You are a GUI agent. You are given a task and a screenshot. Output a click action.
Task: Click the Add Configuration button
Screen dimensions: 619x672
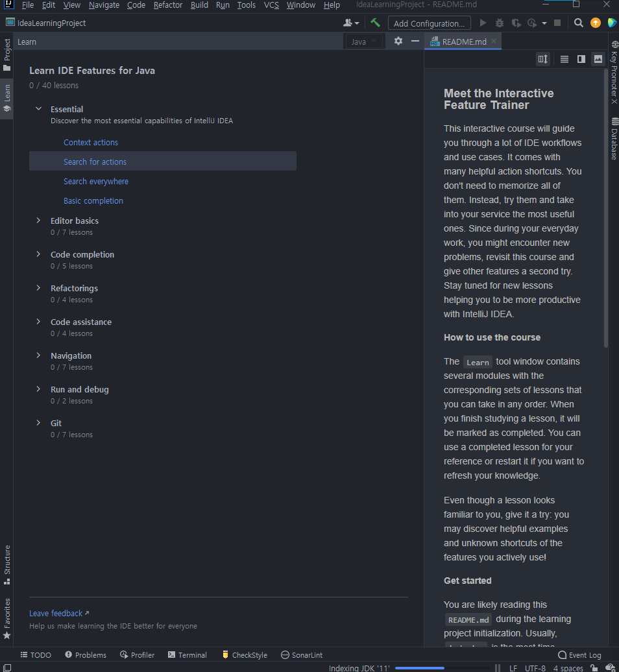click(429, 23)
